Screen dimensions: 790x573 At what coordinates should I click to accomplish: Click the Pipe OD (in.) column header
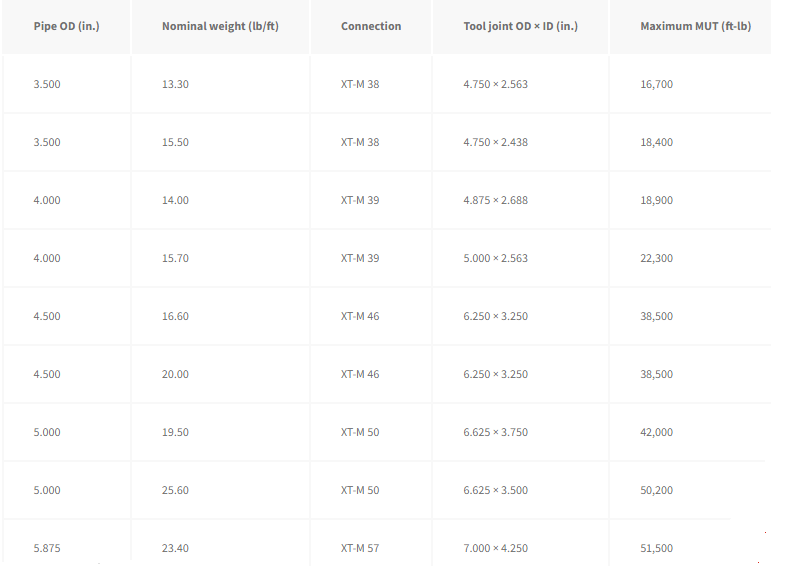67,26
